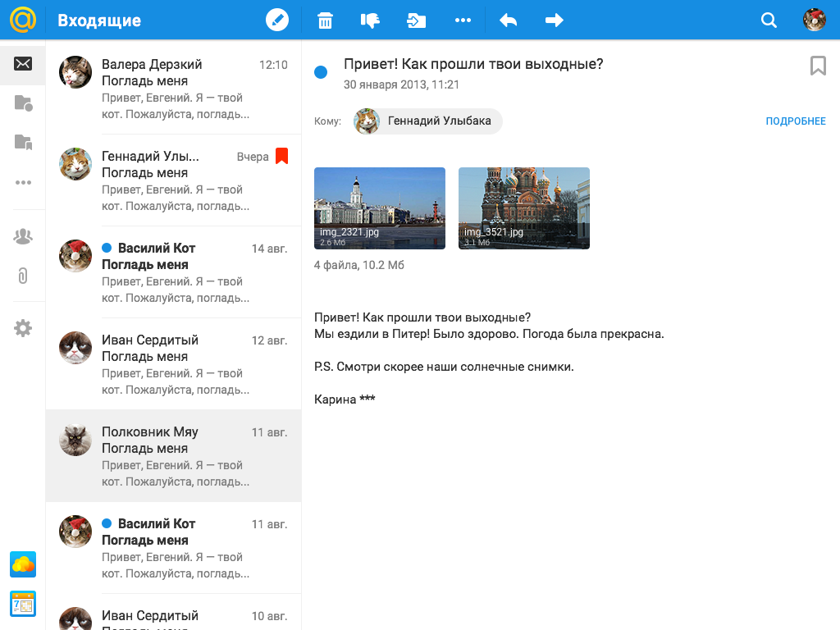Open the calendar widget in the sidebar
Image resolution: width=840 pixels, height=630 pixels.
pos(22,603)
